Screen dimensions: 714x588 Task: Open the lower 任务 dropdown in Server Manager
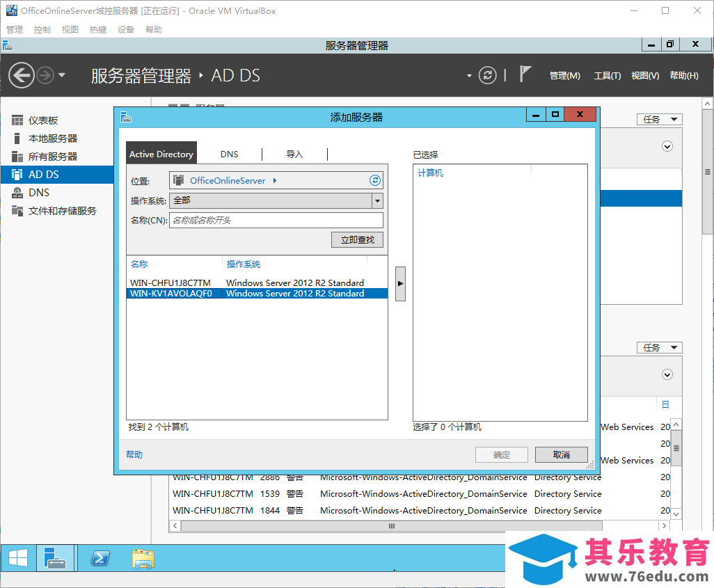659,347
